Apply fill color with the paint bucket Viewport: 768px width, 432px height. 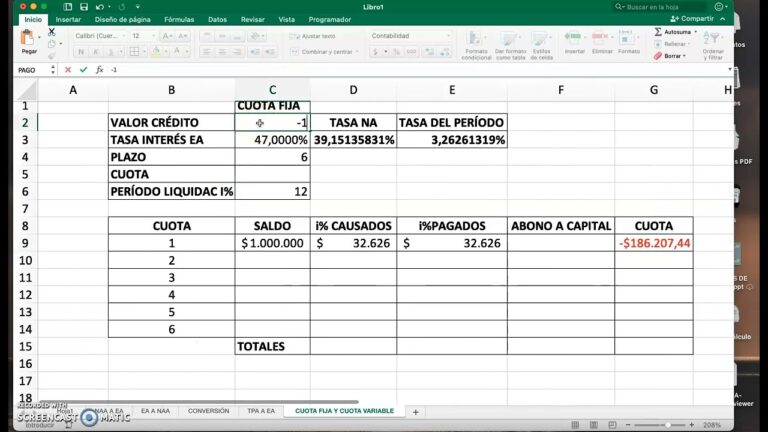[x=156, y=51]
